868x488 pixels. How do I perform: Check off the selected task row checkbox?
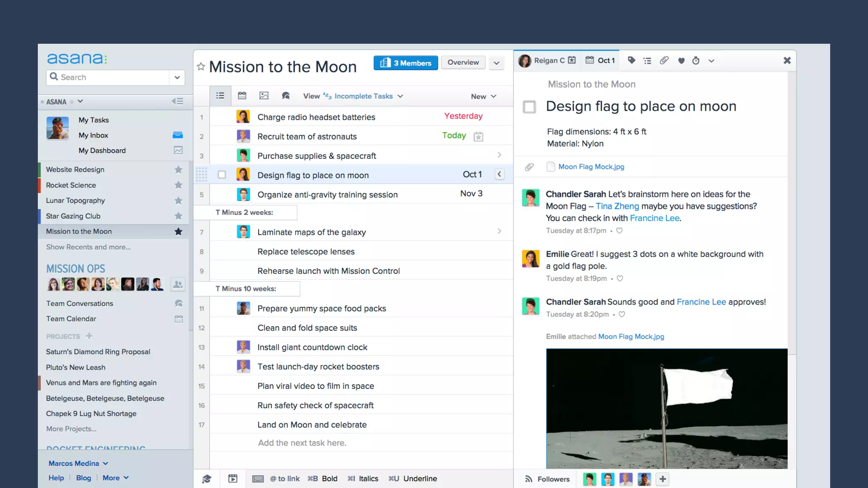click(x=222, y=175)
